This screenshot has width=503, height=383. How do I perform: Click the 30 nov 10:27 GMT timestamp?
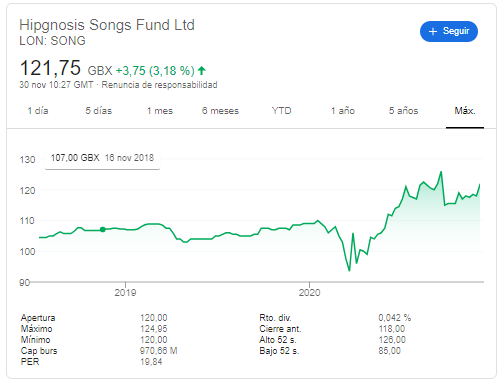point(56,85)
